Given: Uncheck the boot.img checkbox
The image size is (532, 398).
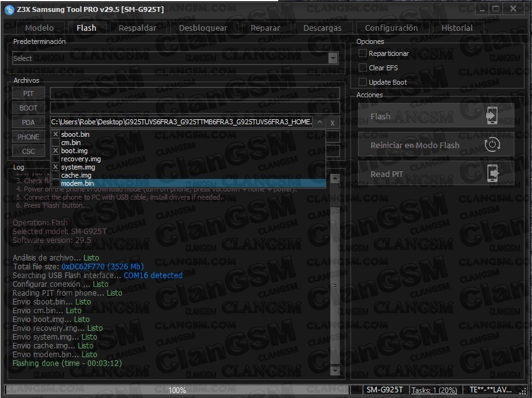Looking at the screenshot, I should [56, 151].
